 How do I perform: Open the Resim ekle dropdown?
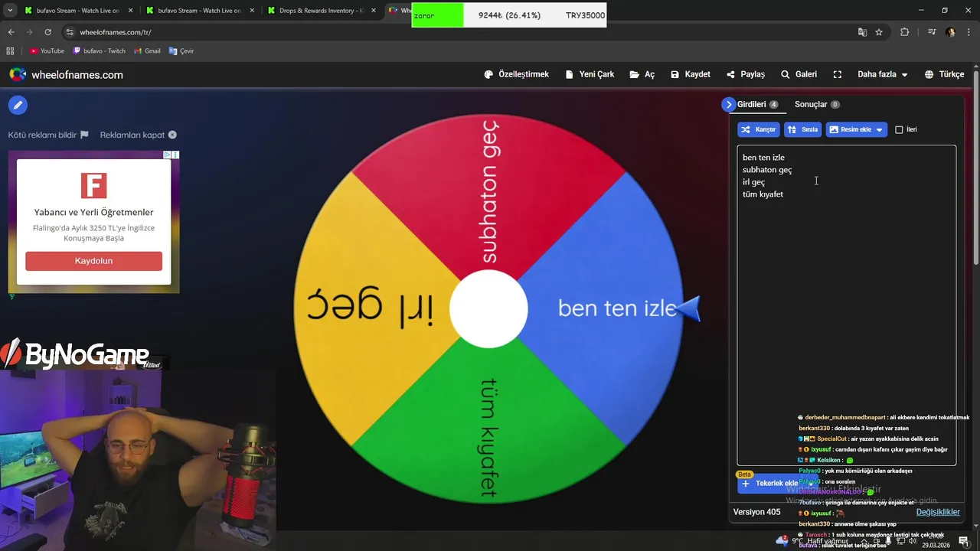(x=856, y=129)
